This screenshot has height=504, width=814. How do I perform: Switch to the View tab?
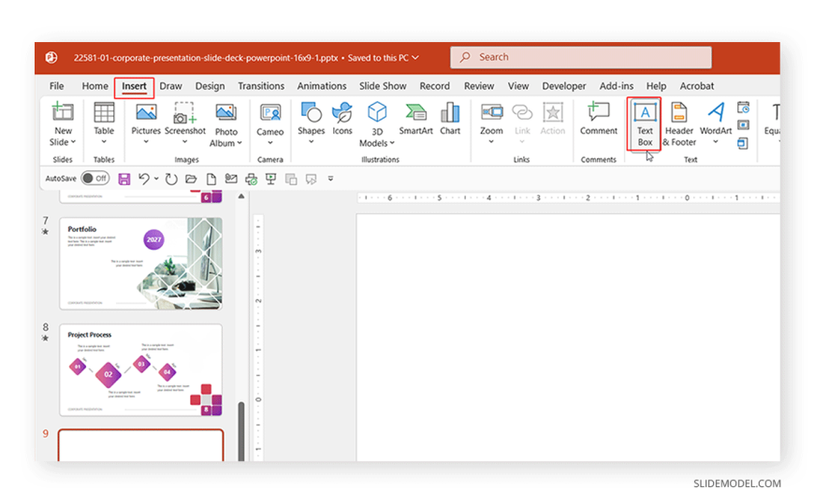(x=518, y=86)
